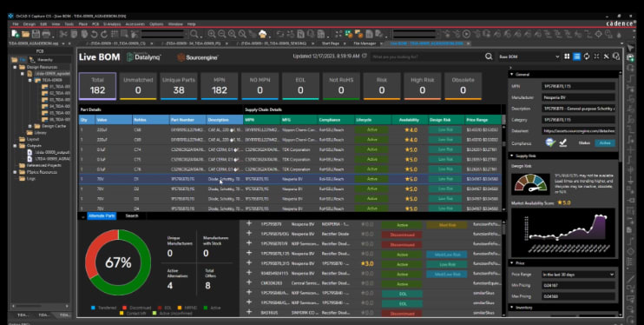This screenshot has height=325, width=644.
Task: Click the export icon at Live BOM header end
Action: click(x=615, y=56)
